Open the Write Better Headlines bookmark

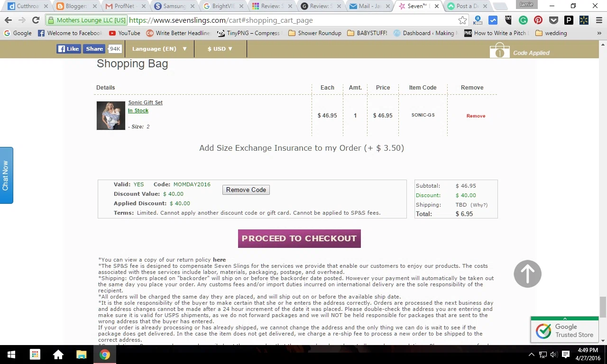tap(178, 33)
